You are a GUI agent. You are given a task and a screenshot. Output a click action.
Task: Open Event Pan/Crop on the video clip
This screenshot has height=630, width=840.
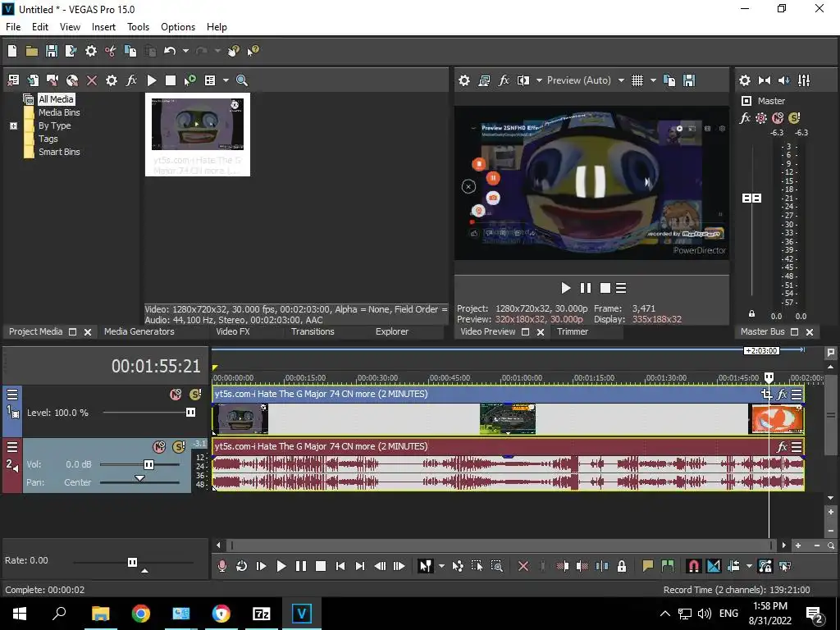pos(767,395)
